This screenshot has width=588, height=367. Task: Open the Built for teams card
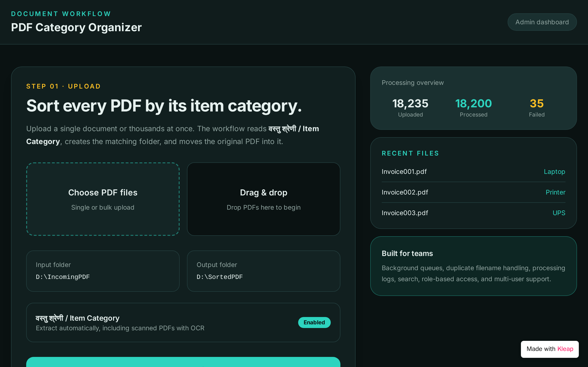pyautogui.click(x=473, y=266)
